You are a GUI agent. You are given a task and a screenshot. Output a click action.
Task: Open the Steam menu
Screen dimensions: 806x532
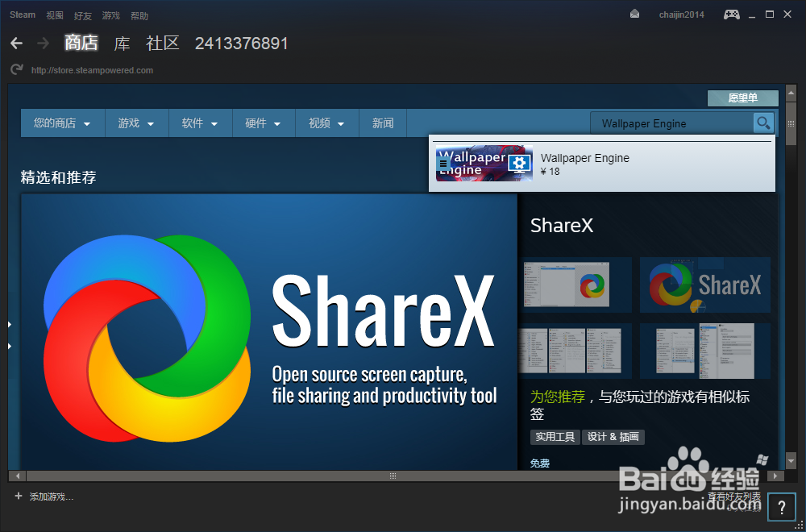pos(23,15)
